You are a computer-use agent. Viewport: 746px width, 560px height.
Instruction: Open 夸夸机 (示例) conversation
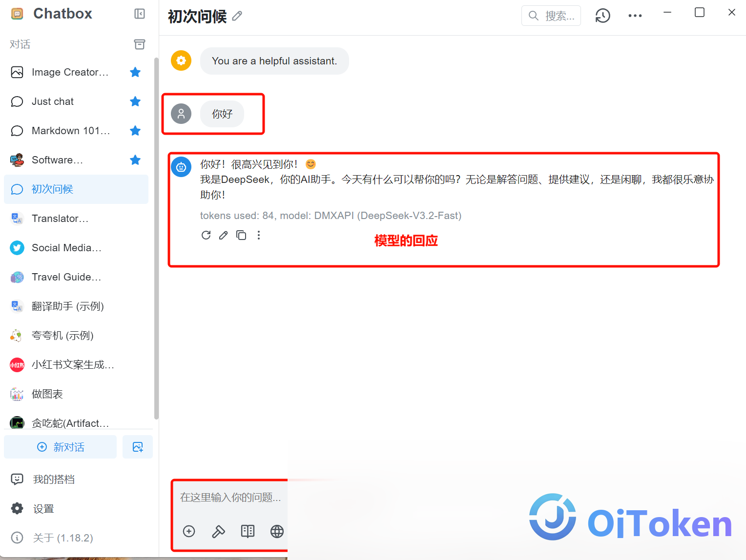coord(76,336)
